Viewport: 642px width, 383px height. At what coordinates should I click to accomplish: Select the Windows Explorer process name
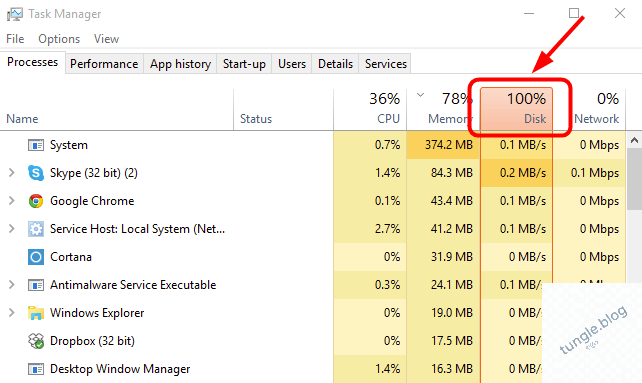click(x=97, y=313)
